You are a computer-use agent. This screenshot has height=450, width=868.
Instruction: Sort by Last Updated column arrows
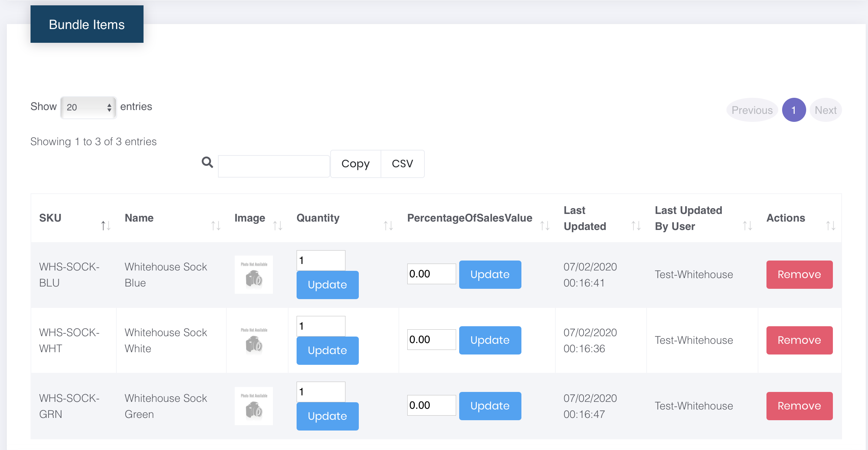click(636, 226)
